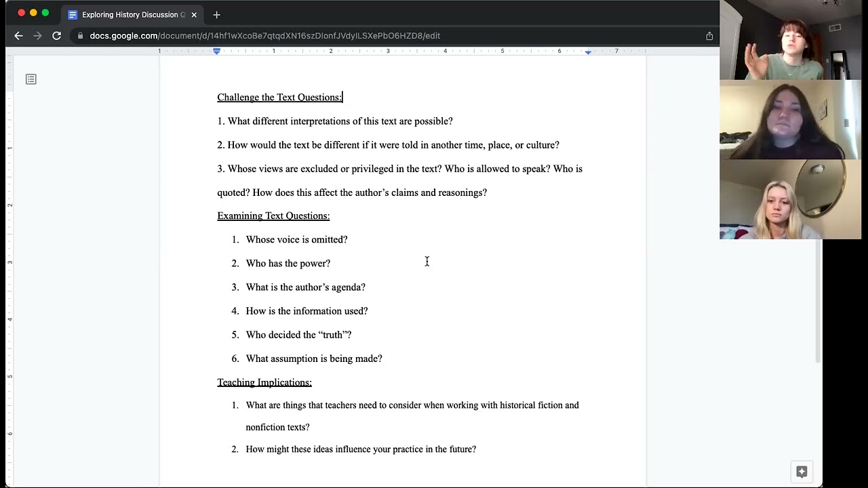Click 'Whose voice is omitted?' list item
The width and height of the screenshot is (868, 488).
click(x=296, y=239)
